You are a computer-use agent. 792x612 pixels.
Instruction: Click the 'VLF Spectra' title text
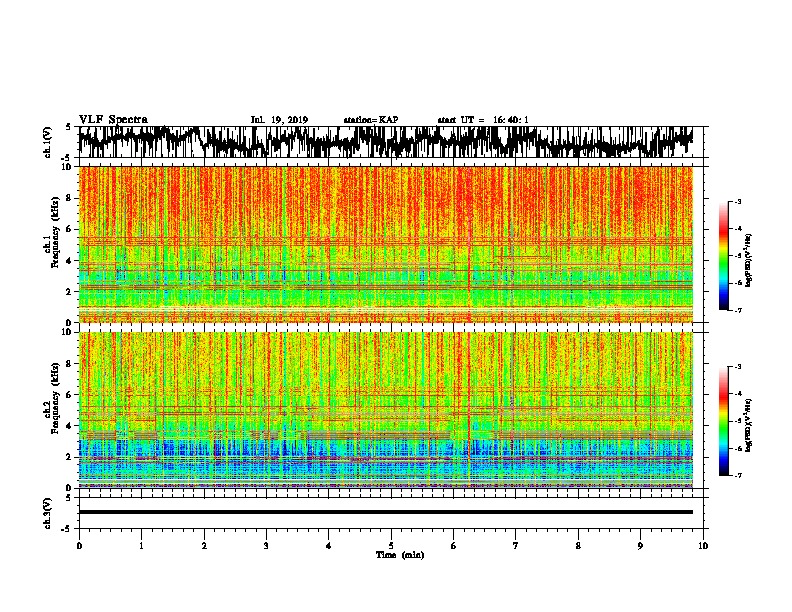coord(113,120)
